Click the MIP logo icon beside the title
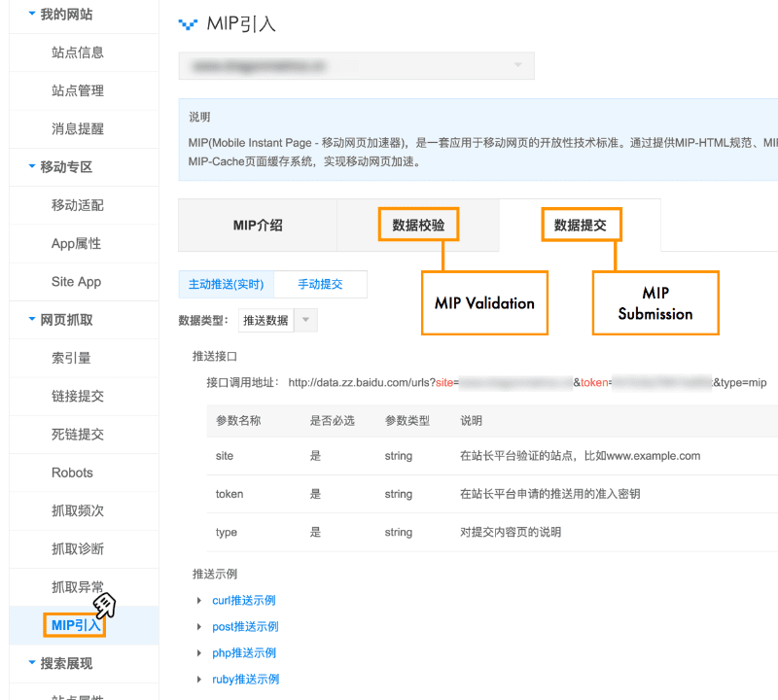Screen dimensions: 778x700 click(187, 25)
